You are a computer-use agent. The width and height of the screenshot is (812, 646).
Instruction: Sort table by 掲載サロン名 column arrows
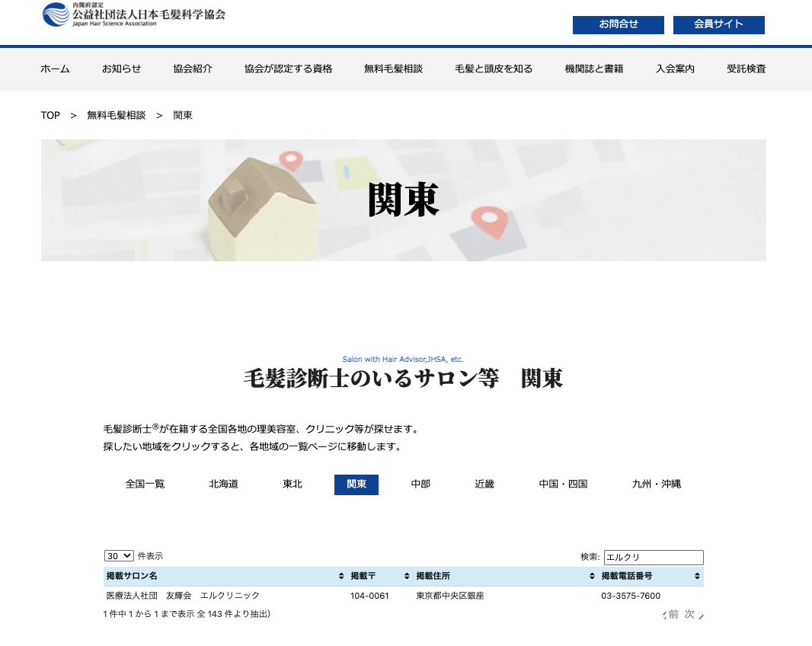coord(341,576)
